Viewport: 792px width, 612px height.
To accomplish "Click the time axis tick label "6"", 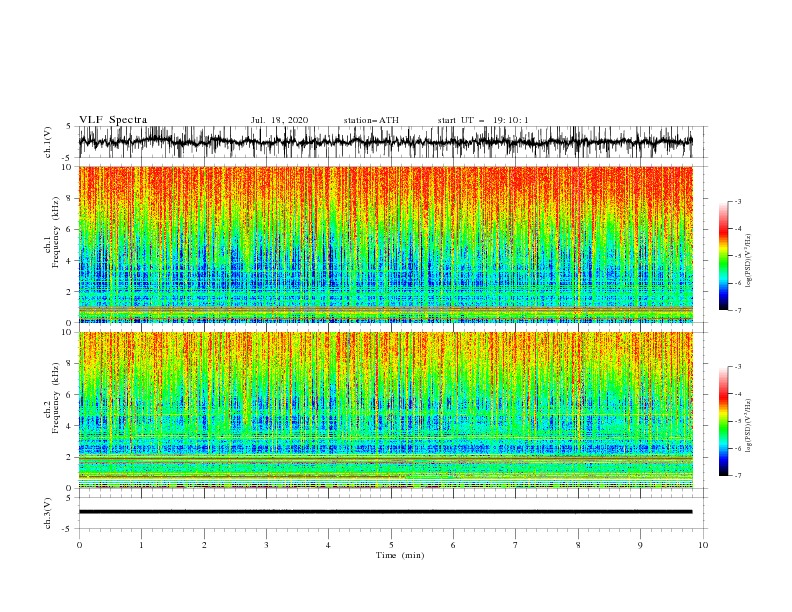I will [x=453, y=545].
